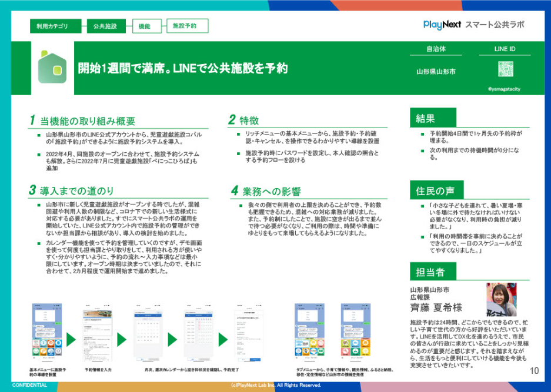
Task: Click bullet 予約開始4日間で1ヶ月先の予約枠が埋まる
Action: (476, 137)
